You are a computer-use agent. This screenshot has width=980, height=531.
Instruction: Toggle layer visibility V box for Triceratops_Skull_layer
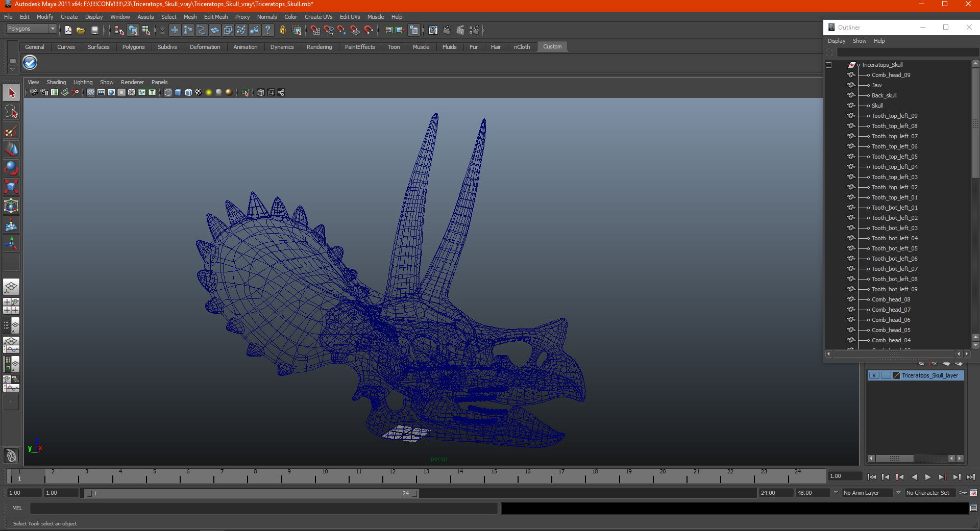point(874,375)
